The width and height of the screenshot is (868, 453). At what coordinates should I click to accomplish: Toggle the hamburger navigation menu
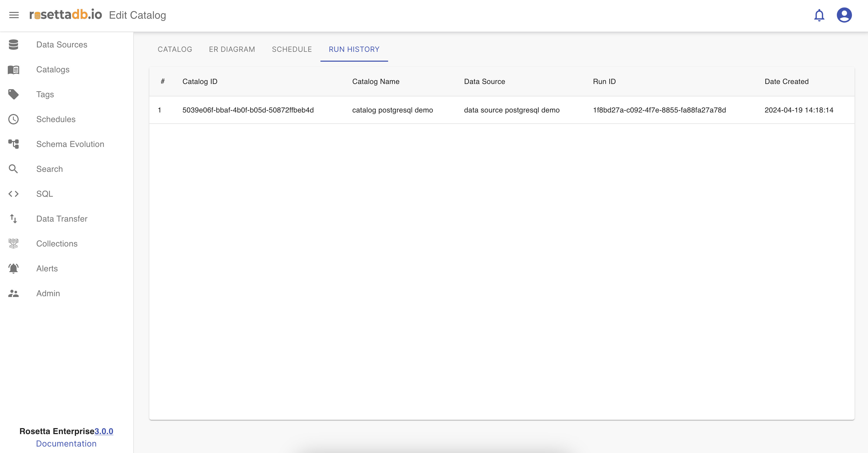pos(14,15)
